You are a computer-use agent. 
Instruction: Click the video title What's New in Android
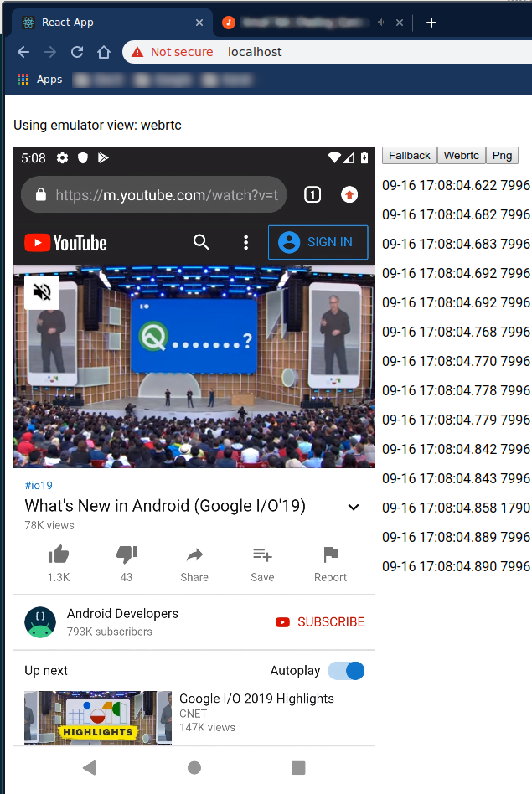tap(165, 506)
